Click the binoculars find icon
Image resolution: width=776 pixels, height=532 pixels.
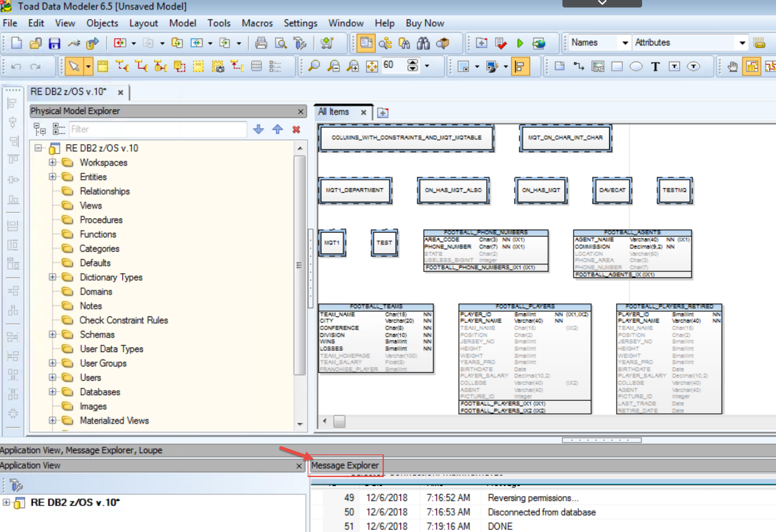pyautogui.click(x=423, y=43)
